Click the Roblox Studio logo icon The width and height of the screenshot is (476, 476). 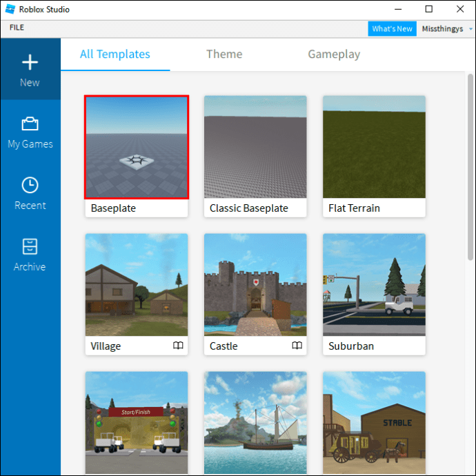(x=10, y=9)
